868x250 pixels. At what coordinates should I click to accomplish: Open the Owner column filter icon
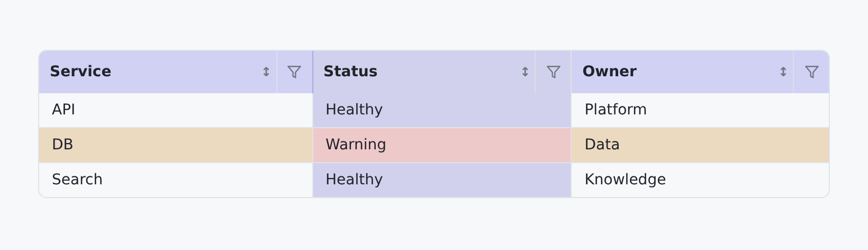pos(811,72)
